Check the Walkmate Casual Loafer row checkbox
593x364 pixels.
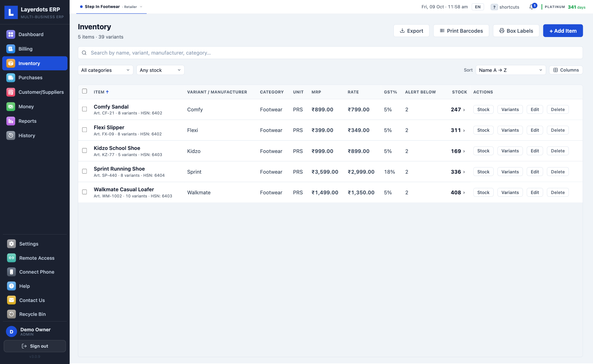84,192
